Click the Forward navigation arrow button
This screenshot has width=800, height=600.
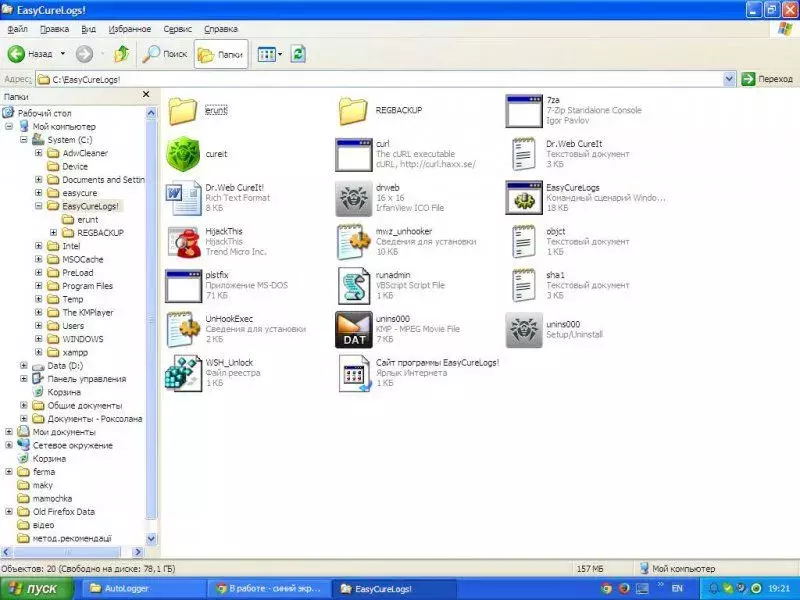pos(84,54)
